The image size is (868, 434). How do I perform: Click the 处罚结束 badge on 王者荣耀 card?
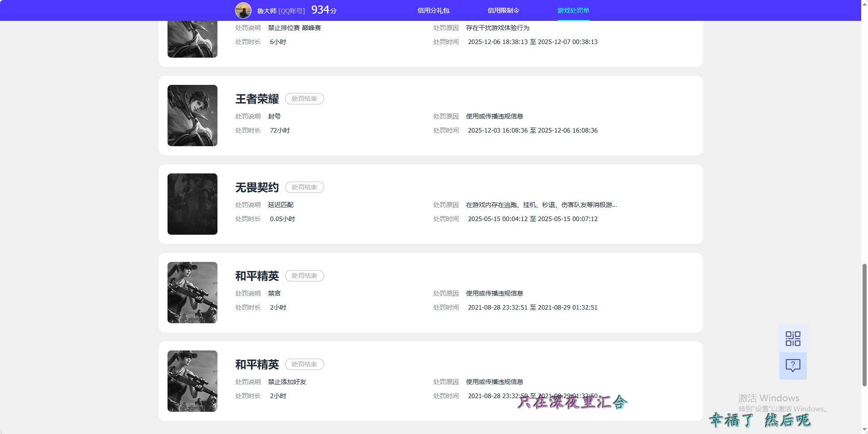(x=304, y=99)
